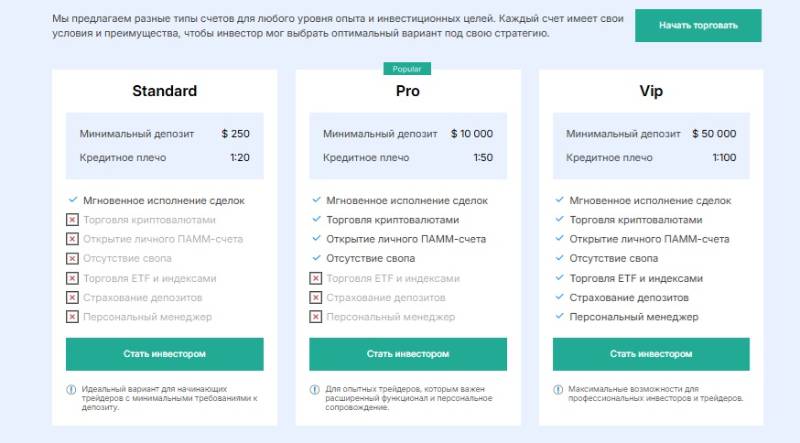Image resolution: width=800 pixels, height=443 pixels.
Task: Click checkmark beside Vip's Персональный менеджер
Action: [x=559, y=317]
